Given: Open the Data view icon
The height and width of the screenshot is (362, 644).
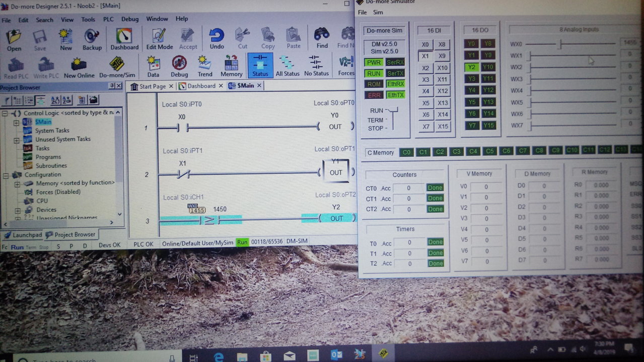Looking at the screenshot, I should point(153,67).
